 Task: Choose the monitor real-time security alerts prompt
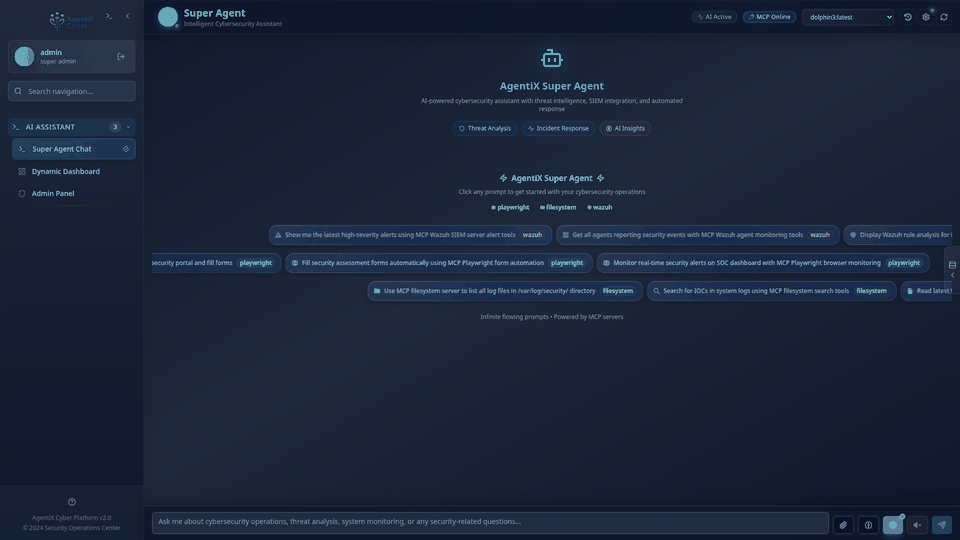point(763,263)
